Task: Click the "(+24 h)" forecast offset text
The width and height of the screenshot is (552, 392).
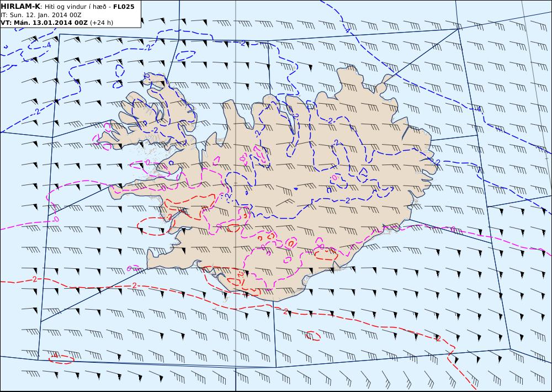Action: point(102,23)
